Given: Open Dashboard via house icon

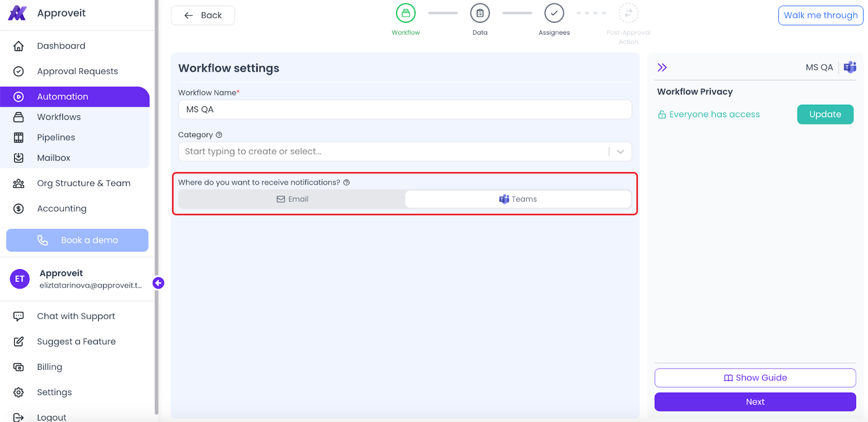Looking at the screenshot, I should coord(18,46).
